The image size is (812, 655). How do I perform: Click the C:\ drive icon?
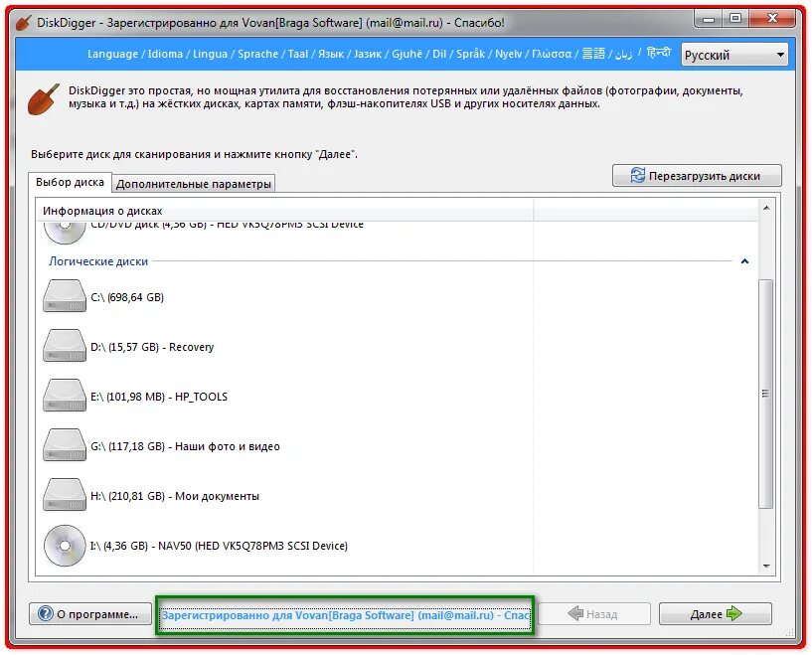[65, 296]
